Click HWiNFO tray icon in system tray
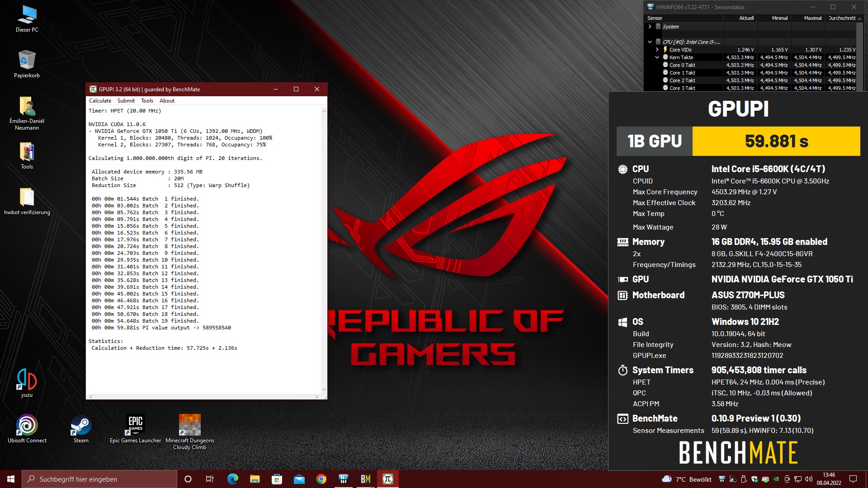868x488 pixels. 722,479
